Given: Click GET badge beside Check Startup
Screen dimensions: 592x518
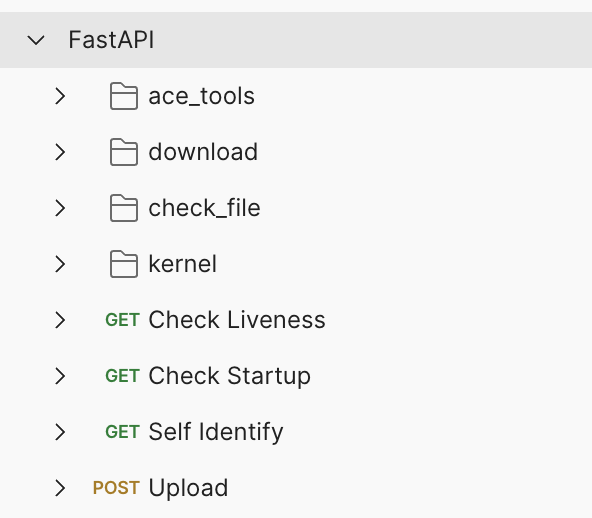Looking at the screenshot, I should (x=122, y=376).
